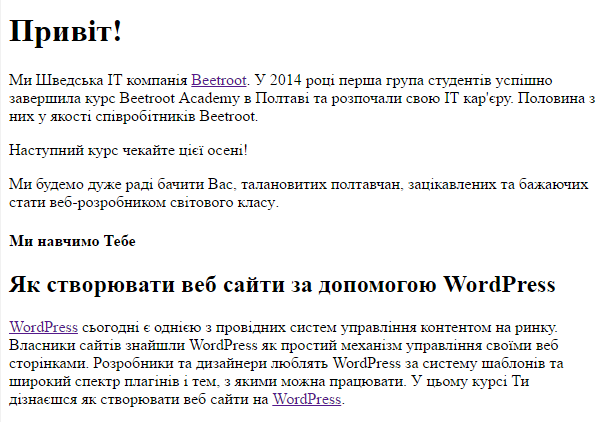The width and height of the screenshot is (603, 422).
Task: Click the line "Наступний курс чекайте цієї осені!"
Action: (128, 150)
